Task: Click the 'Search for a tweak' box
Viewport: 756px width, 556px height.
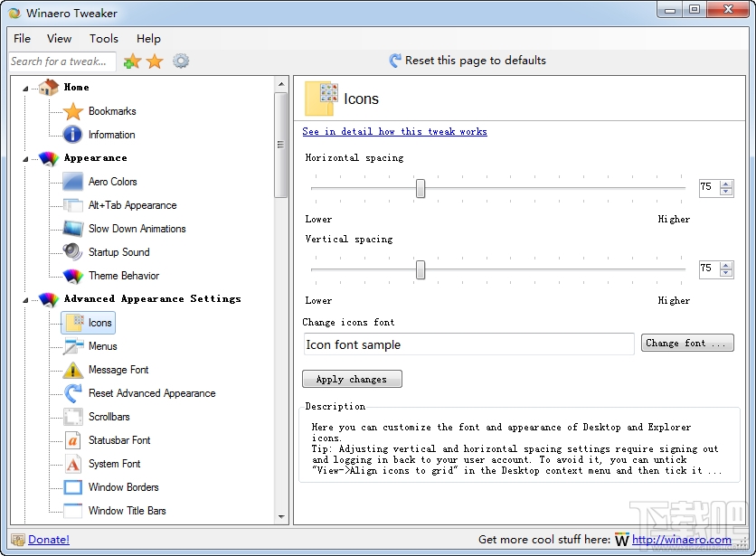Action: coord(62,61)
